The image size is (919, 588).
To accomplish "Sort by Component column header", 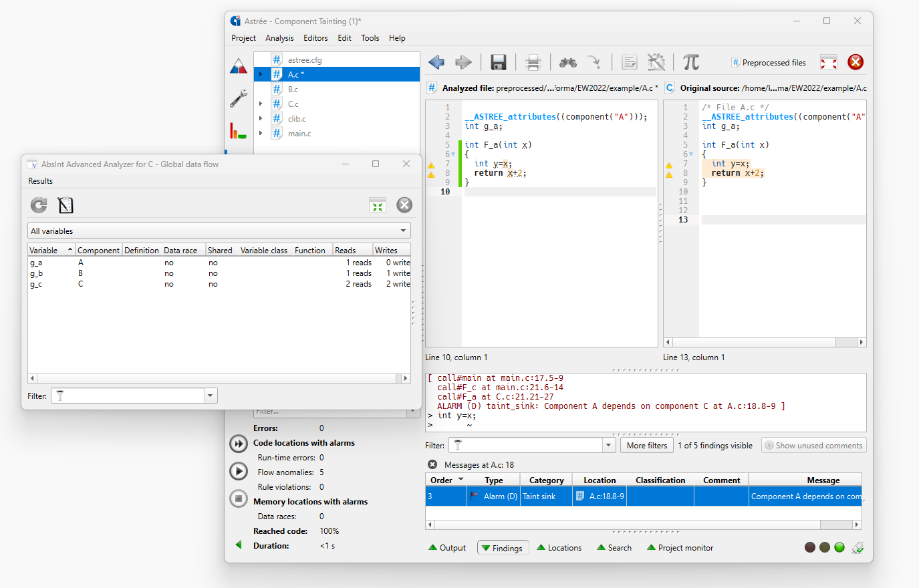I will pyautogui.click(x=99, y=251).
